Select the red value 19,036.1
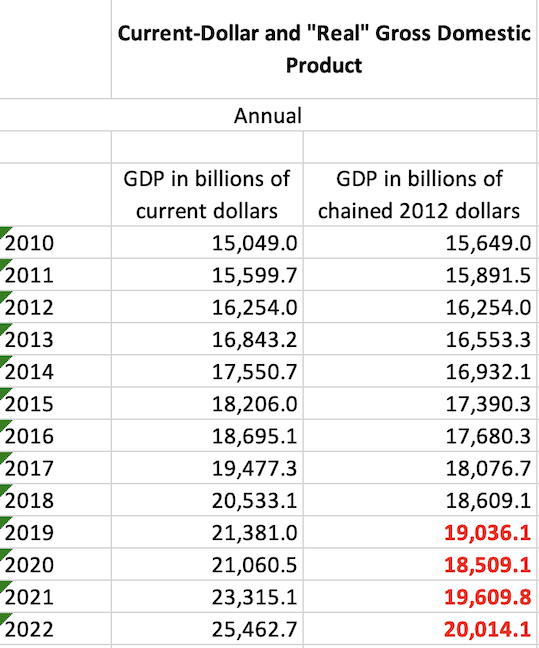Screen dimensions: 539x648 [x=420, y=532]
